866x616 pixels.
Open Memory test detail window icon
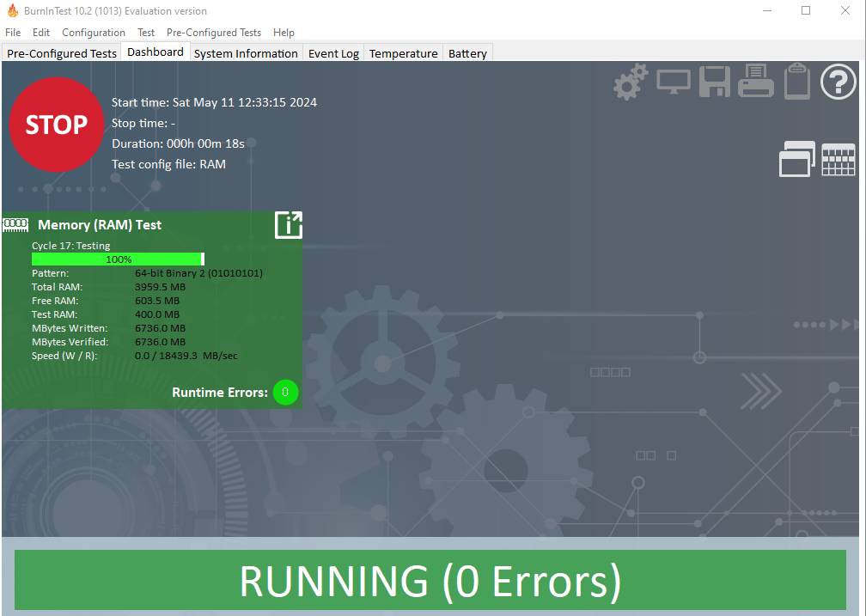click(289, 225)
